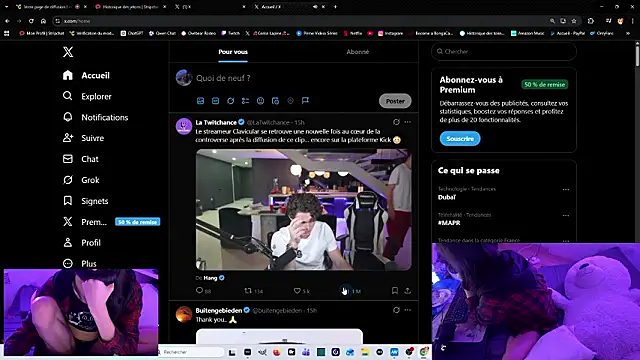Bookmark the La Twitchance post

tap(395, 291)
